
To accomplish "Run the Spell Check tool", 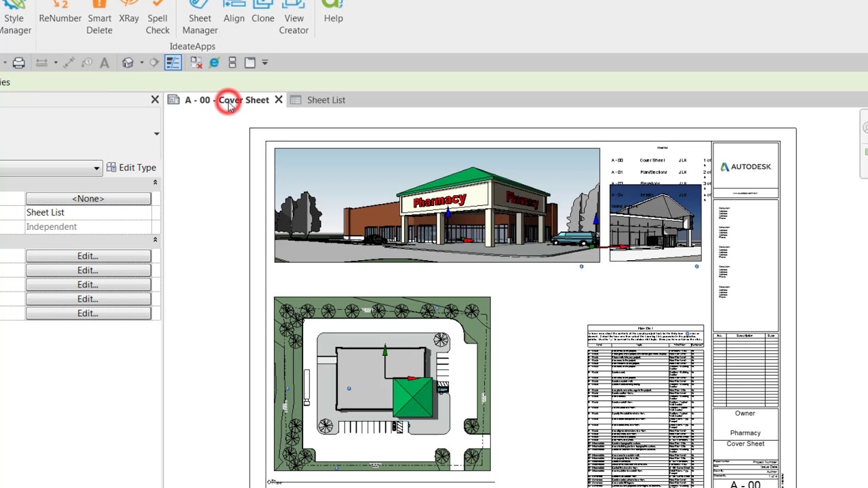I will [157, 18].
